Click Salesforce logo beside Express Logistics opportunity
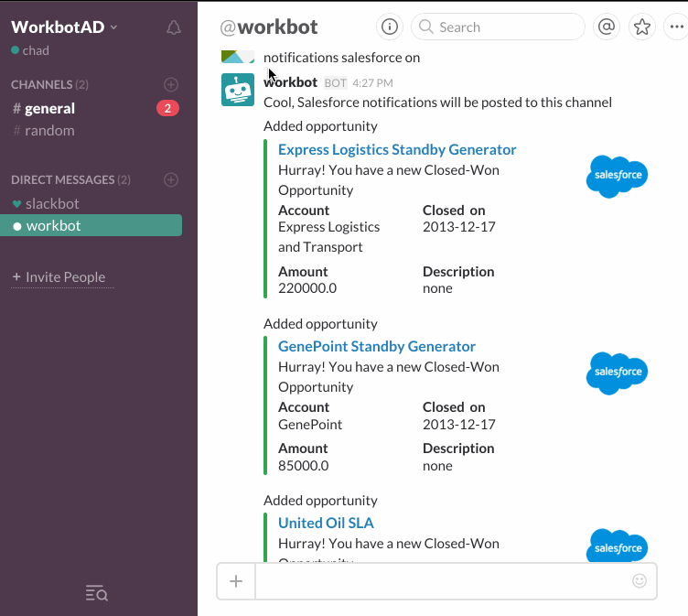 coord(617,176)
